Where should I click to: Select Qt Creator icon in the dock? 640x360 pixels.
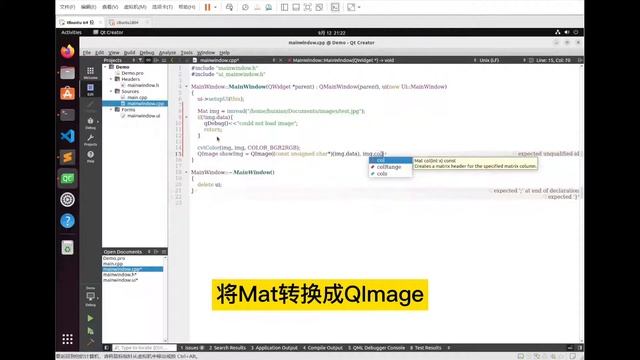[x=67, y=178]
